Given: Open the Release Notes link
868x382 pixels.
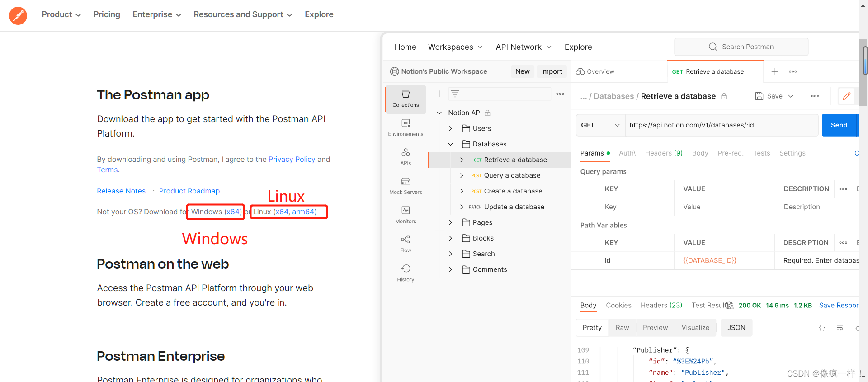Looking at the screenshot, I should pyautogui.click(x=121, y=191).
